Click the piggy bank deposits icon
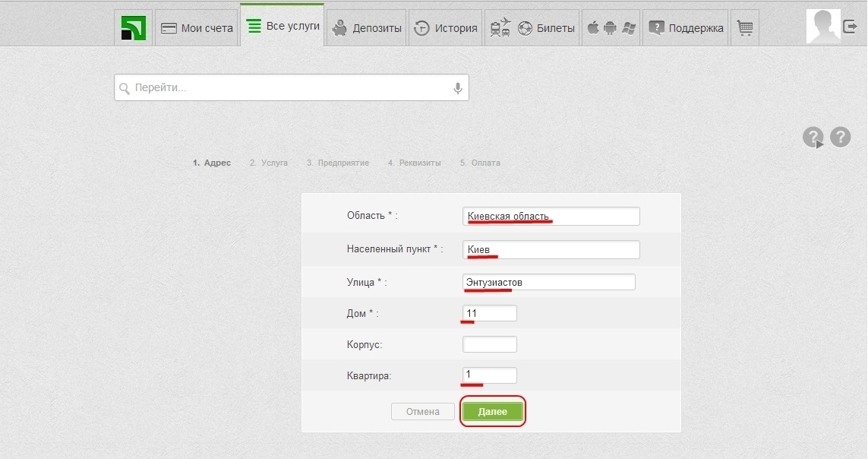The height and width of the screenshot is (459, 868). (x=339, y=27)
